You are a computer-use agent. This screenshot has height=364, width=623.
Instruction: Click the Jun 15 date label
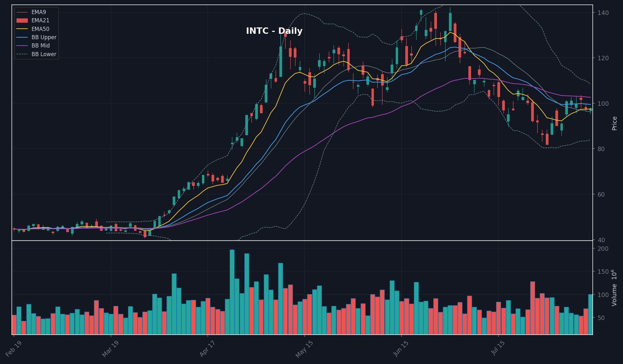coord(401,349)
